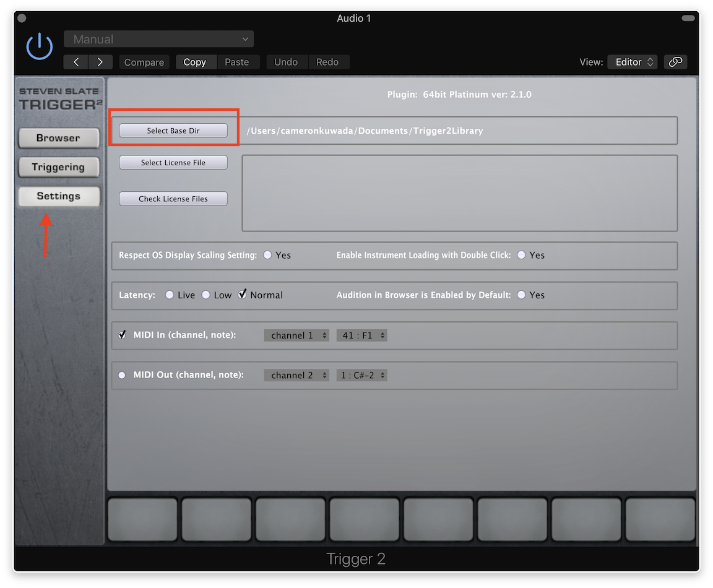Click the second instrument slot pad
This screenshot has width=713, height=588.
217,519
